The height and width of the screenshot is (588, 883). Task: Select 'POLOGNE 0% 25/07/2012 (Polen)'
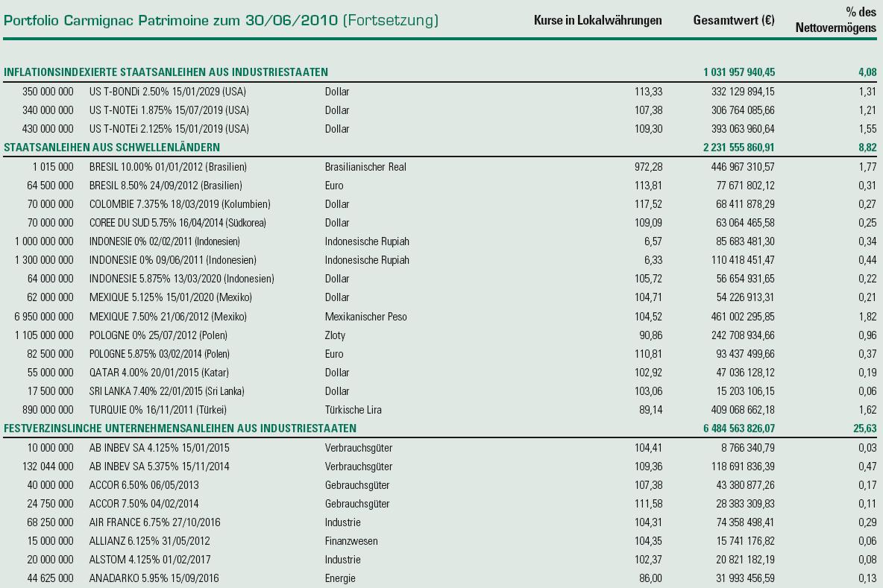pos(158,335)
